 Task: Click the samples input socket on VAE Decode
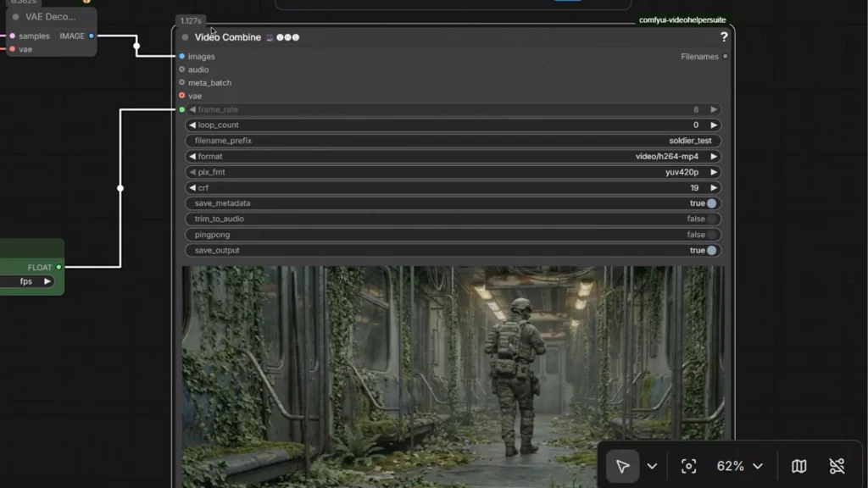click(12, 36)
